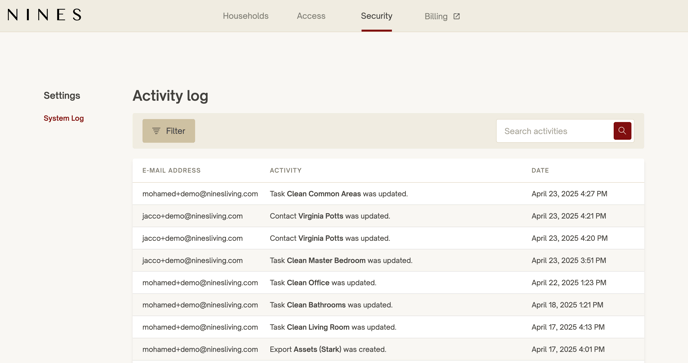Open the Households tab

[245, 16]
